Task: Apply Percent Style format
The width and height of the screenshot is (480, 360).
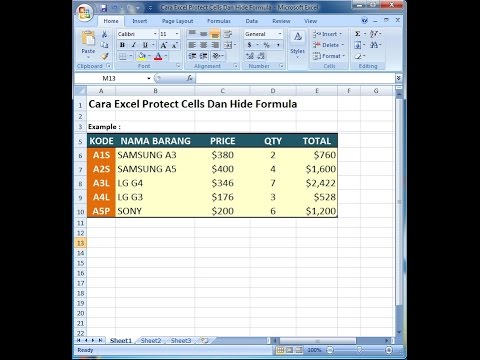Action: [x=267, y=45]
